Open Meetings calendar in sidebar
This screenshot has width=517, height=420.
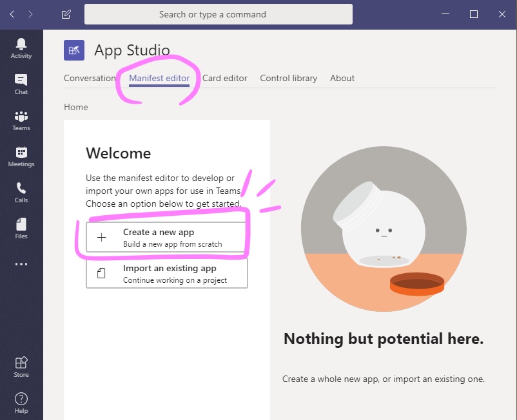tap(21, 157)
